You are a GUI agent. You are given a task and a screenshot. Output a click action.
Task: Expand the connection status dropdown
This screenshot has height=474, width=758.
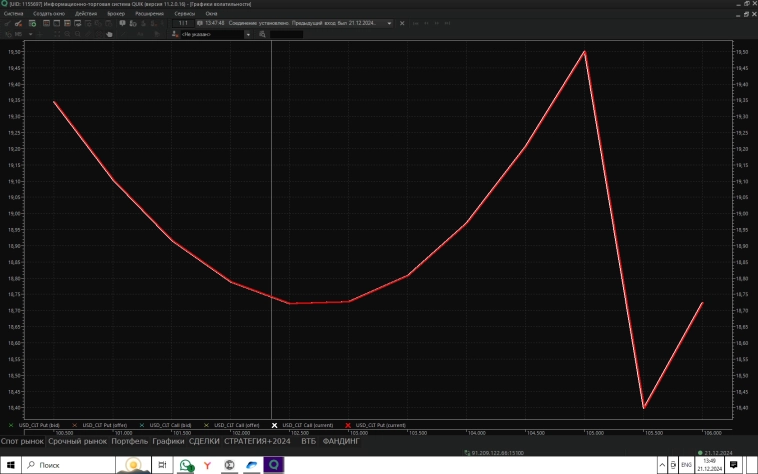point(389,23)
